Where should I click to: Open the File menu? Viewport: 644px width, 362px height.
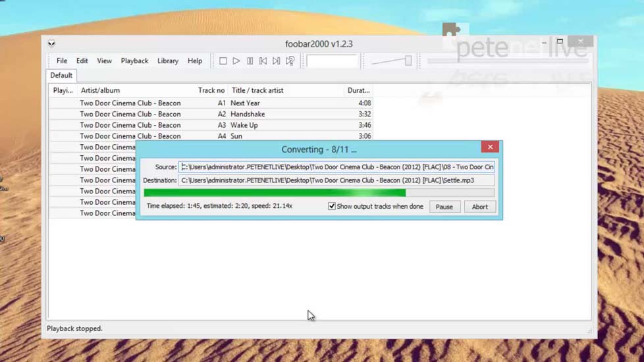click(62, 61)
